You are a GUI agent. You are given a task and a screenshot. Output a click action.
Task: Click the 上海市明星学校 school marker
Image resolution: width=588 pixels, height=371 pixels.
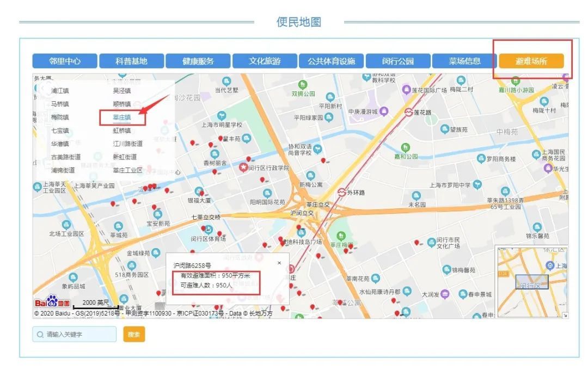[x=222, y=115]
